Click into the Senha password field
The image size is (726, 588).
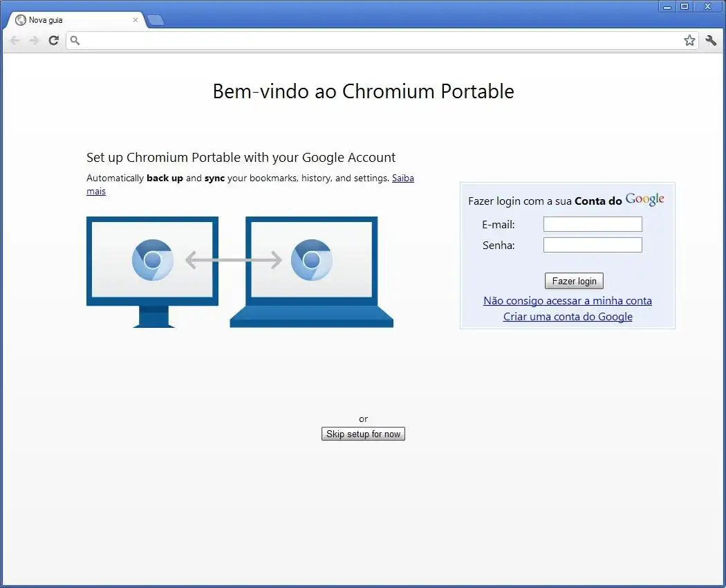point(593,245)
